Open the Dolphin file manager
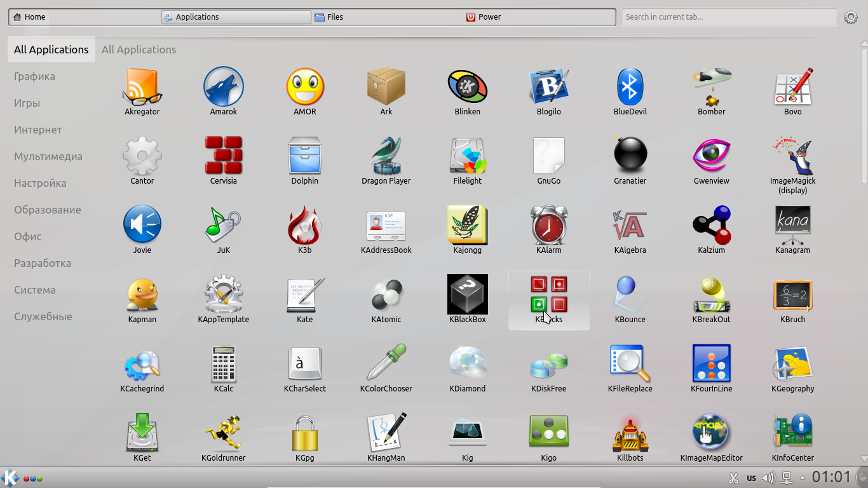The height and width of the screenshot is (488, 868). (305, 161)
